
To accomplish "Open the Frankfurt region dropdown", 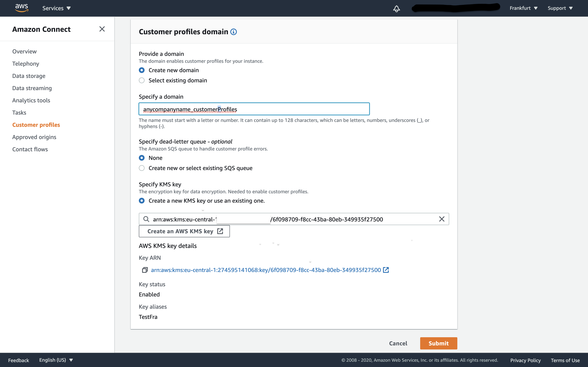I will (523, 8).
